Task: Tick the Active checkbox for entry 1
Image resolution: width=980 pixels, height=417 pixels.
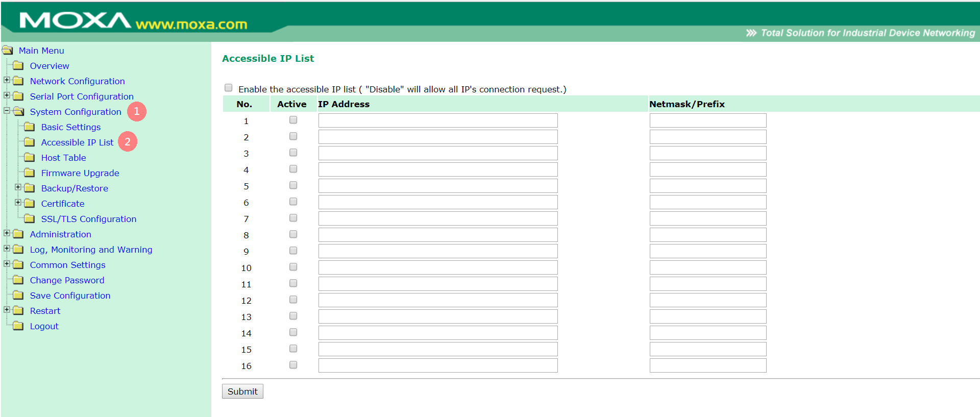Action: pos(293,120)
